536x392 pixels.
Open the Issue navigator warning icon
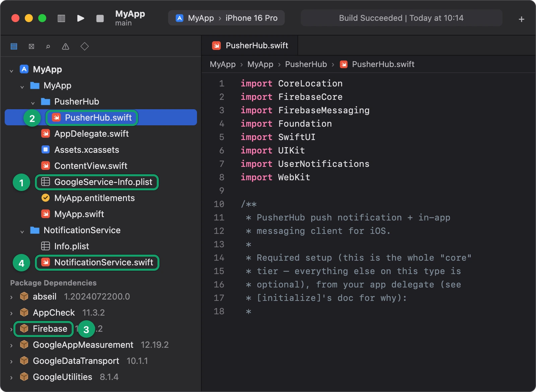coord(66,46)
